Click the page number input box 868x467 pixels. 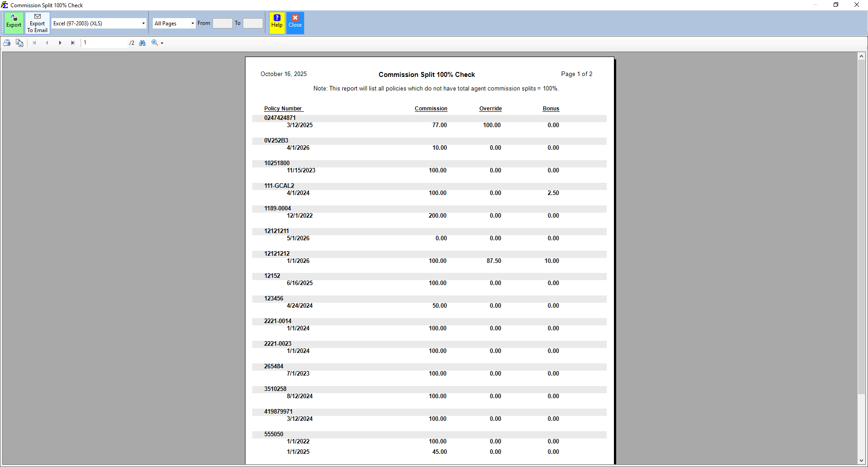pyautogui.click(x=104, y=43)
